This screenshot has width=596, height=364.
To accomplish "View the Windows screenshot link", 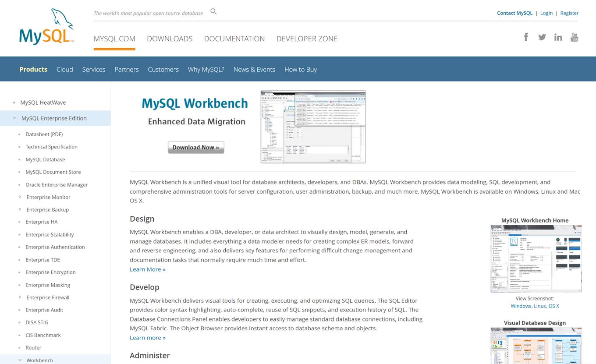I will [521, 306].
